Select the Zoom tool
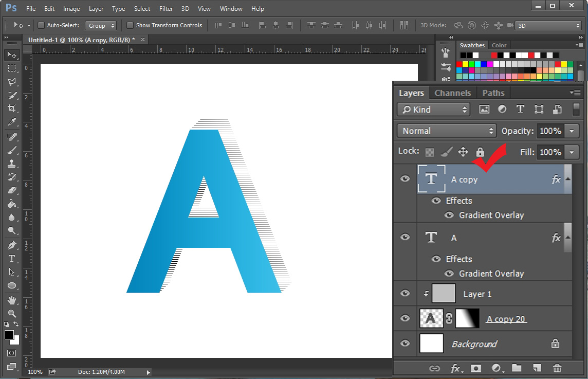Image resolution: width=588 pixels, height=379 pixels. pyautogui.click(x=12, y=313)
